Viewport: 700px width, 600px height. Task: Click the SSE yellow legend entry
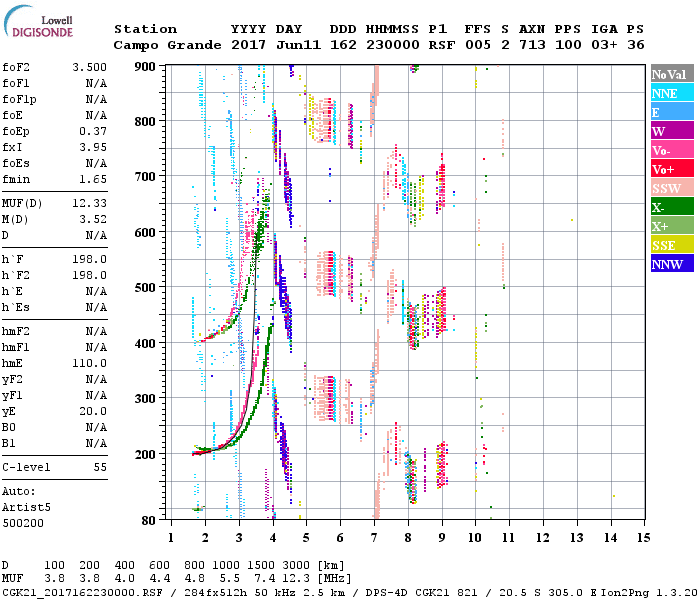click(669, 245)
